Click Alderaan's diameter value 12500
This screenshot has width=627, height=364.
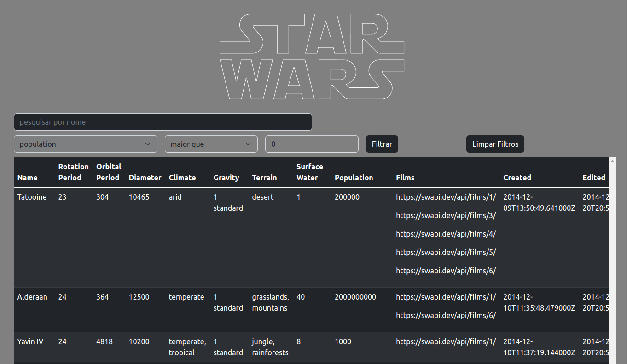[x=139, y=297]
